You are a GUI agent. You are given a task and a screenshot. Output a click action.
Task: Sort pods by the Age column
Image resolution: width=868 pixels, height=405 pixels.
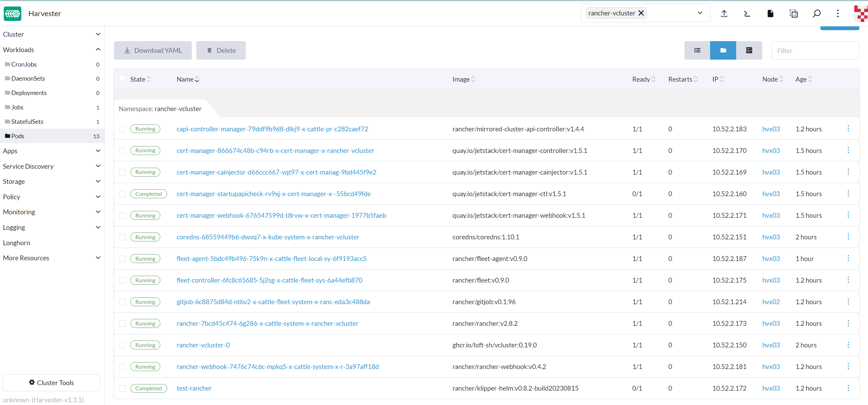(804, 79)
